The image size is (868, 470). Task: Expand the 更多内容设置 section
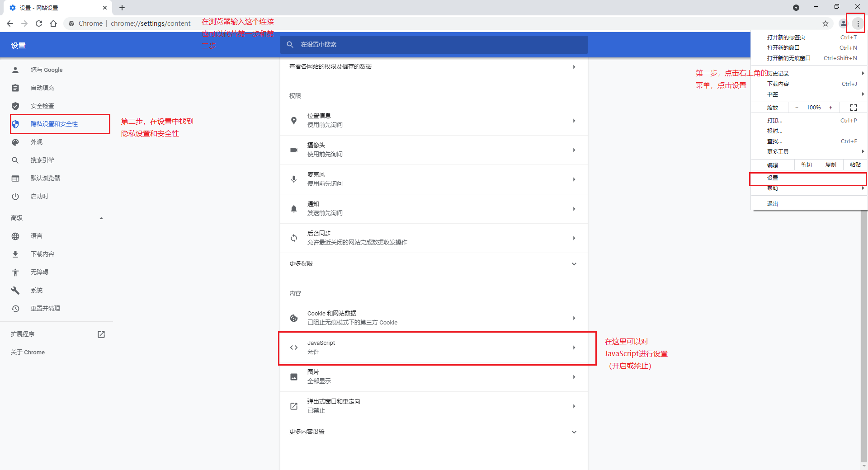574,432
